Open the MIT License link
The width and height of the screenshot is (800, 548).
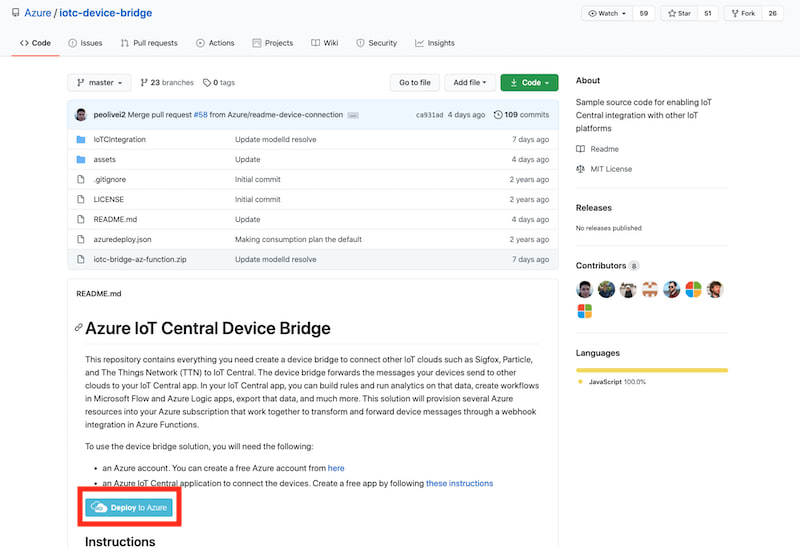click(604, 169)
